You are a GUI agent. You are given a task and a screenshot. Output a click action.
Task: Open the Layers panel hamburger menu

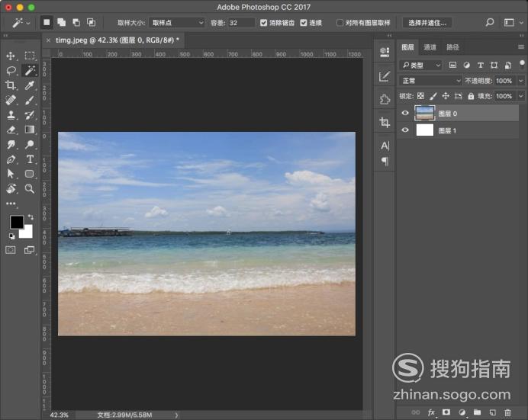(x=521, y=47)
